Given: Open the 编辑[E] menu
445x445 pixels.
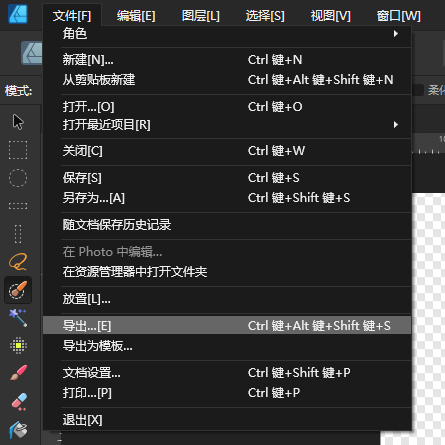Looking at the screenshot, I should 136,16.
